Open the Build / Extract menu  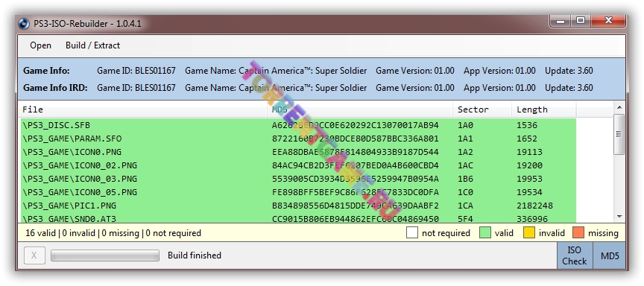pyautogui.click(x=93, y=45)
